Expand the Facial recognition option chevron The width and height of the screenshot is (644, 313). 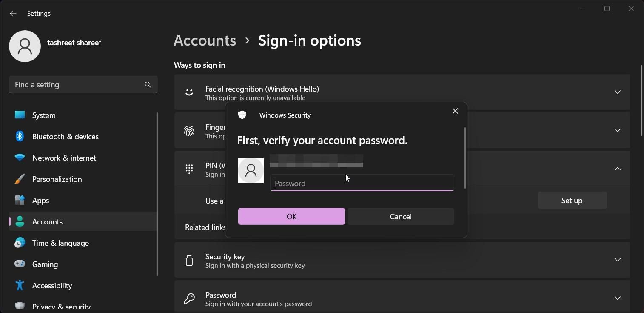(617, 92)
